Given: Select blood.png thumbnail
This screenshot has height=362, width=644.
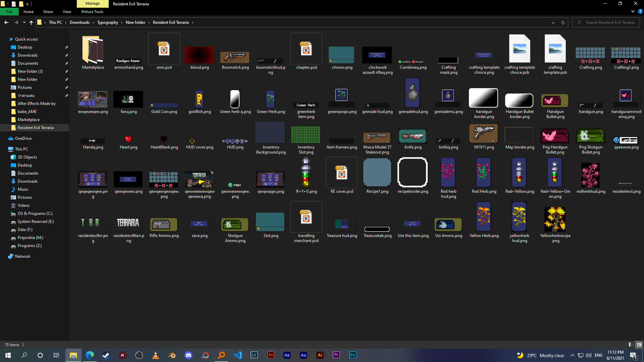Looking at the screenshot, I should pos(199,55).
